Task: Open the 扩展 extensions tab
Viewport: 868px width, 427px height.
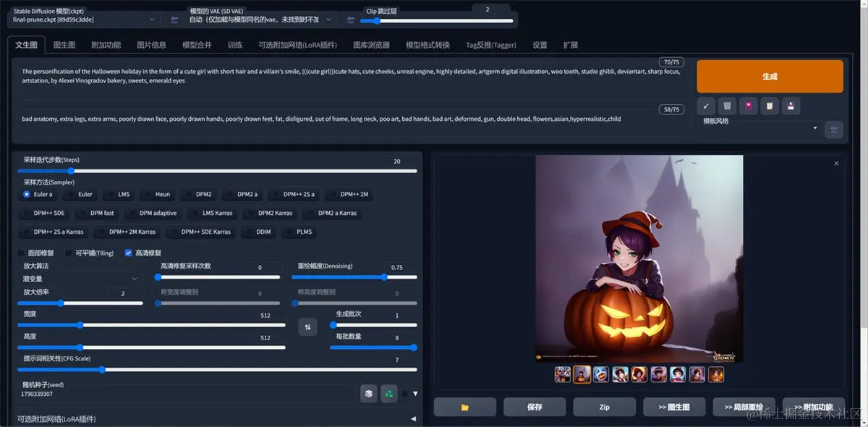Action: 571,45
